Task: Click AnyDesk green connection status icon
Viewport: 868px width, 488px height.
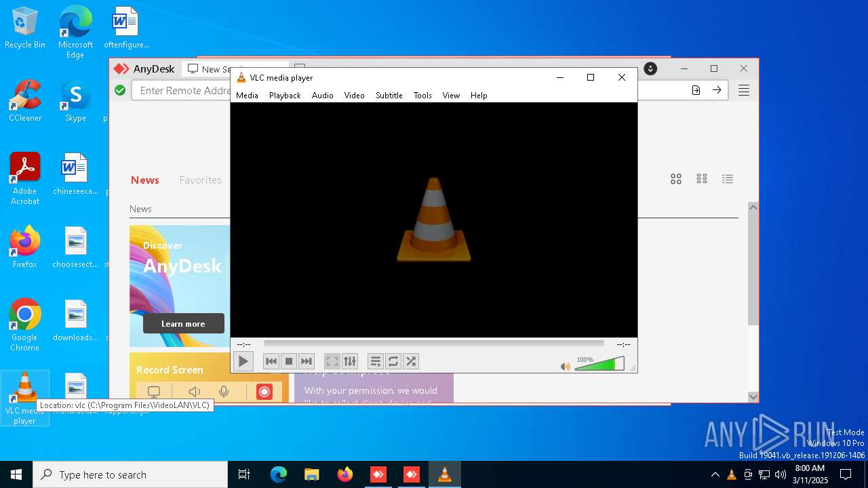Action: point(120,90)
